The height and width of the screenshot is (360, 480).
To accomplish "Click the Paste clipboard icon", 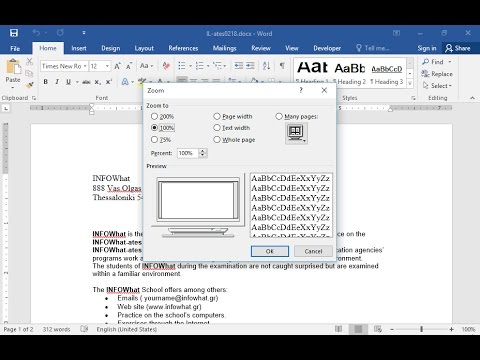I will 13,67.
